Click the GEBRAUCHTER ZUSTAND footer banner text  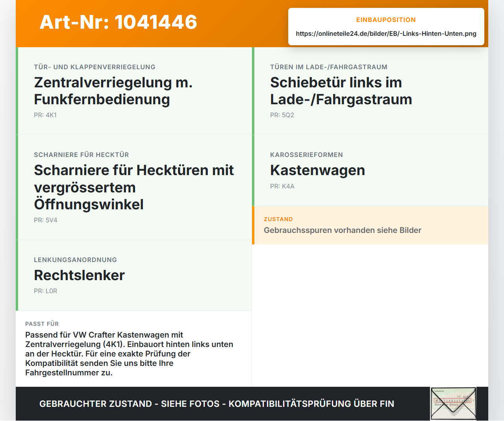(x=217, y=404)
